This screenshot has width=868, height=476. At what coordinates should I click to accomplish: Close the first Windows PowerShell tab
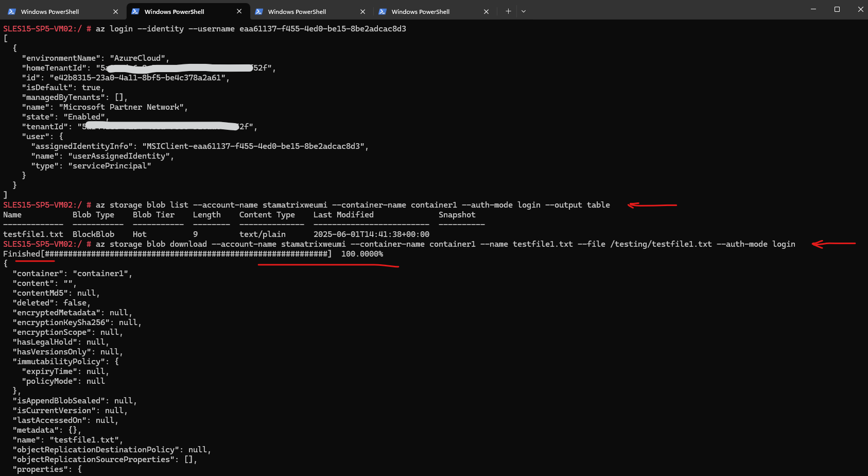coord(115,11)
